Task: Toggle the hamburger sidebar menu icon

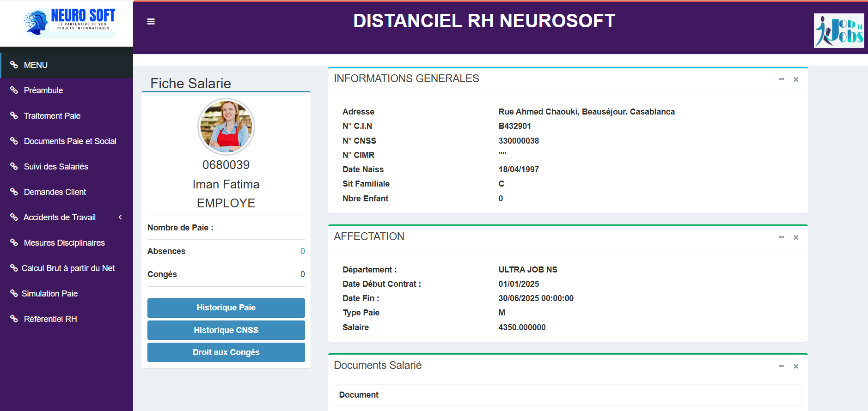Action: tap(151, 22)
